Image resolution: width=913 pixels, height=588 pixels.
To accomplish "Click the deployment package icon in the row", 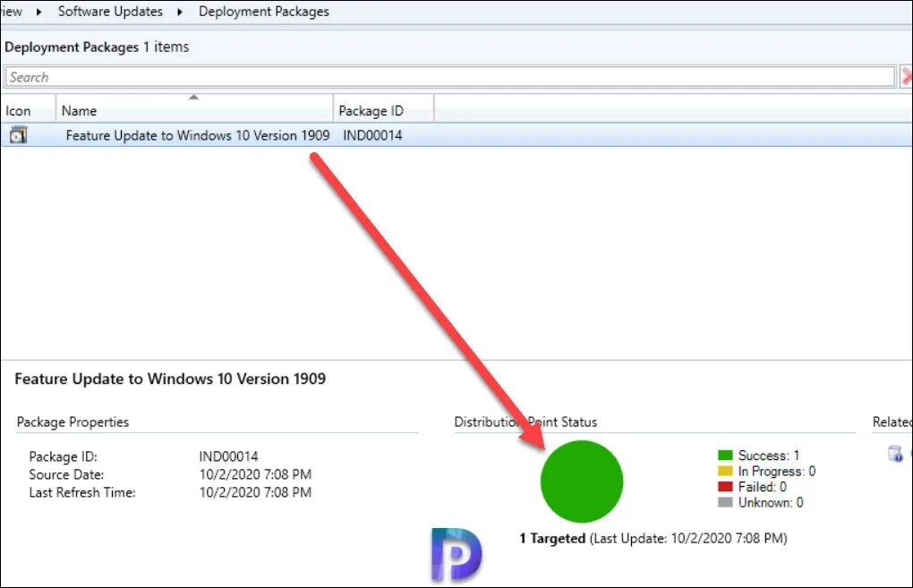I will point(18,135).
